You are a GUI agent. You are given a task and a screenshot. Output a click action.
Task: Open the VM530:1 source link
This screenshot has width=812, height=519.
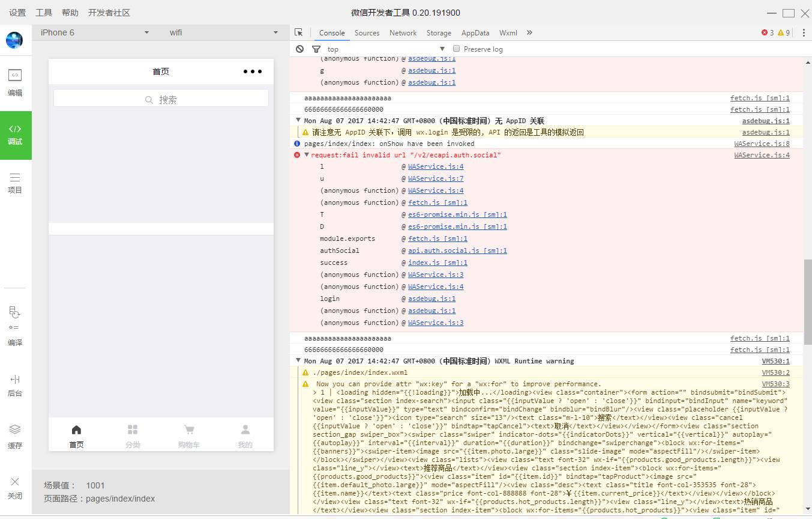click(776, 361)
